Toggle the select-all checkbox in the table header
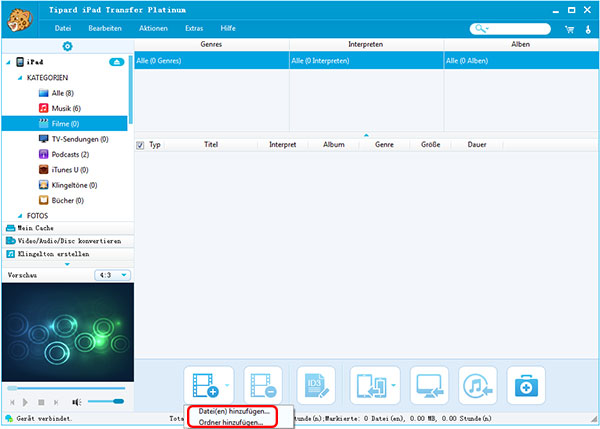 (140, 145)
